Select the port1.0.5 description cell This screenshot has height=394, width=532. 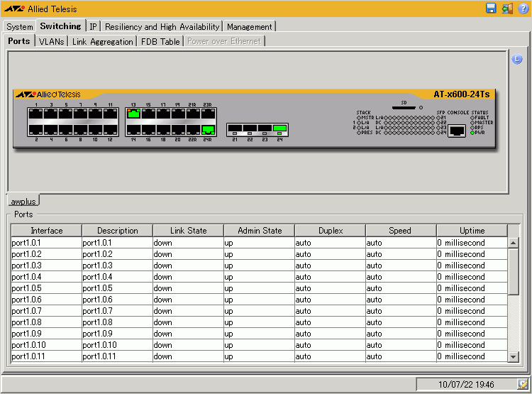(x=117, y=288)
